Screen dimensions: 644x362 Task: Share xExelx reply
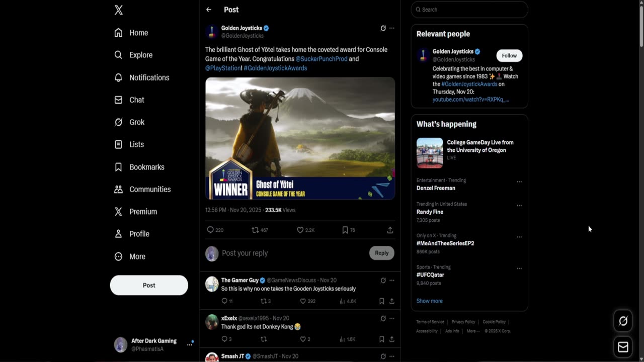coord(391,339)
